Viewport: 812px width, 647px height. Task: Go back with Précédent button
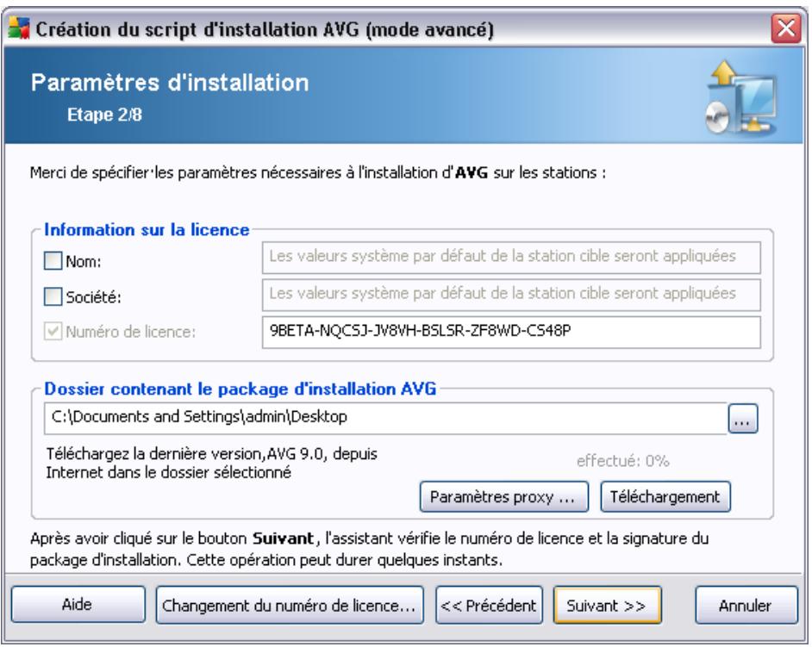(489, 605)
